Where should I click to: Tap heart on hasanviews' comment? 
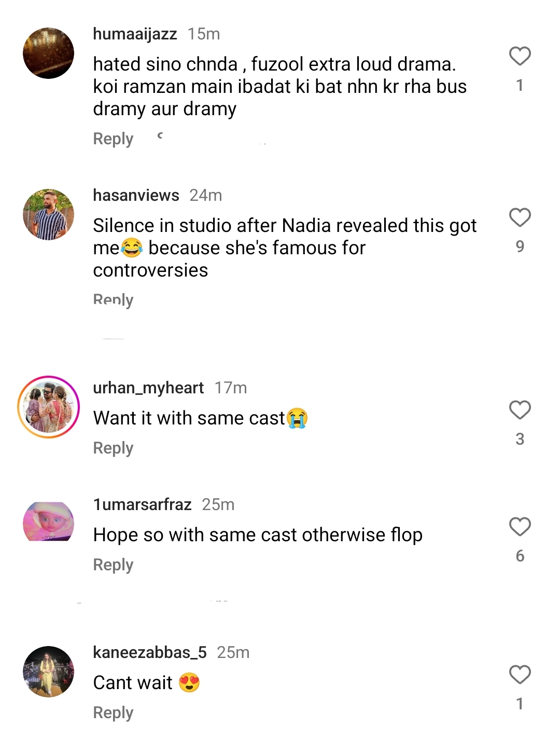click(x=520, y=217)
